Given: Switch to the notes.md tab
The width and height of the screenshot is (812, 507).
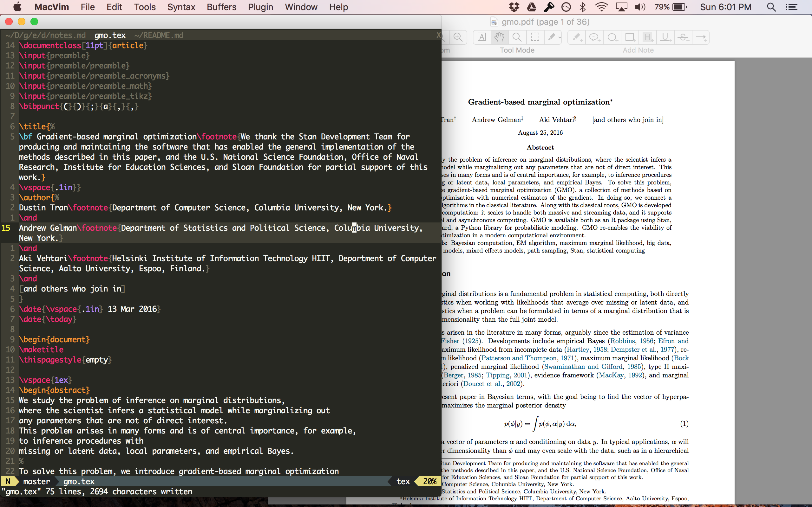Looking at the screenshot, I should coord(45,35).
